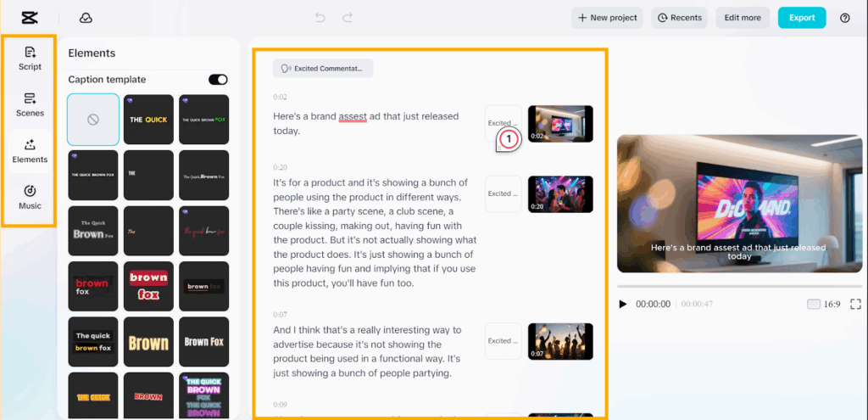This screenshot has width=868, height=420.
Task: Open the Excited voice button for 0:20 segment
Action: click(x=504, y=193)
